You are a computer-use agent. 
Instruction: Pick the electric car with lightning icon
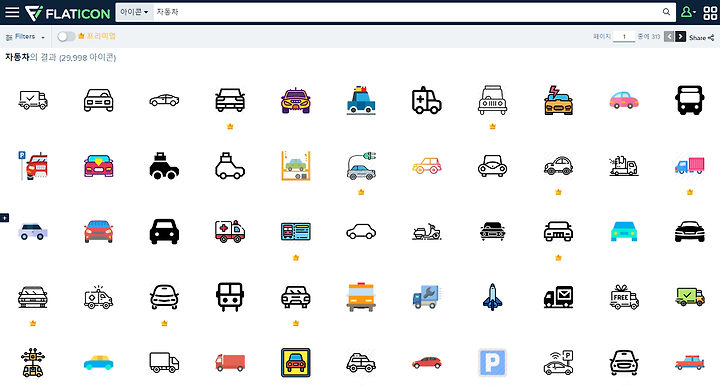click(558, 100)
